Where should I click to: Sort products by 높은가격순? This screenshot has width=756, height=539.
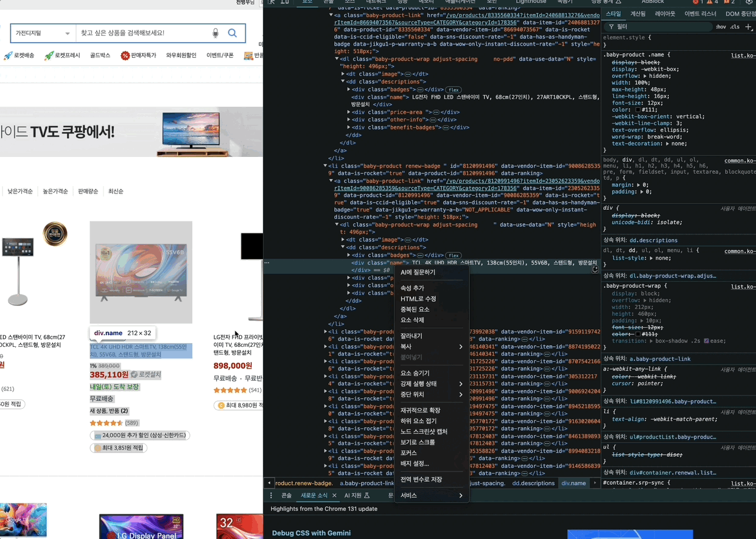click(x=55, y=191)
